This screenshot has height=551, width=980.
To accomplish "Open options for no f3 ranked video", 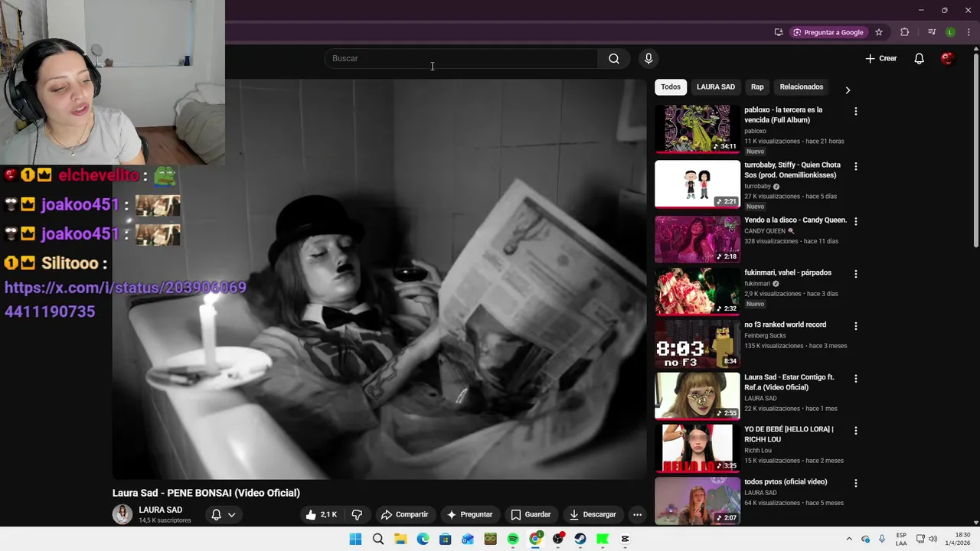I will [x=856, y=326].
